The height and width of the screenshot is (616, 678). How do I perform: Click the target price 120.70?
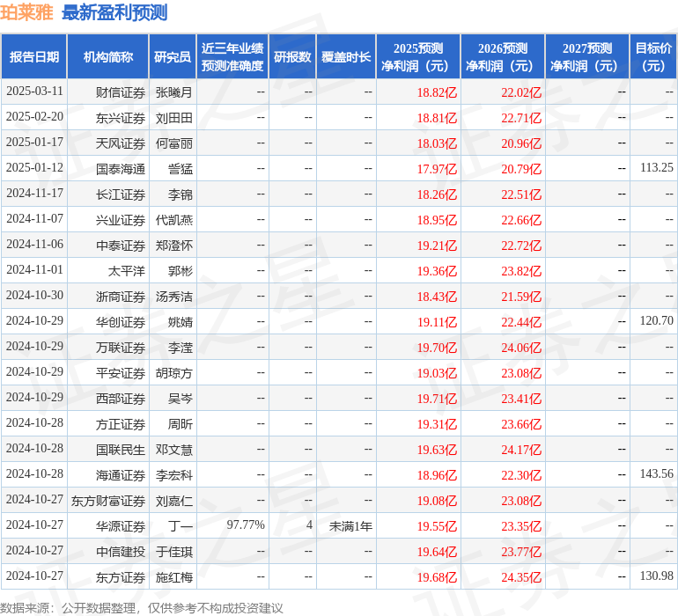point(656,320)
